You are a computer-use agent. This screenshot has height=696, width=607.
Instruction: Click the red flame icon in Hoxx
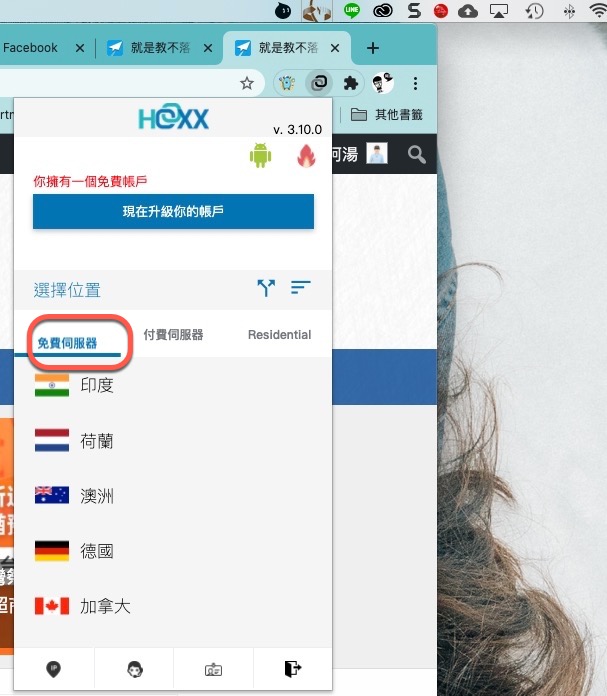coord(306,156)
